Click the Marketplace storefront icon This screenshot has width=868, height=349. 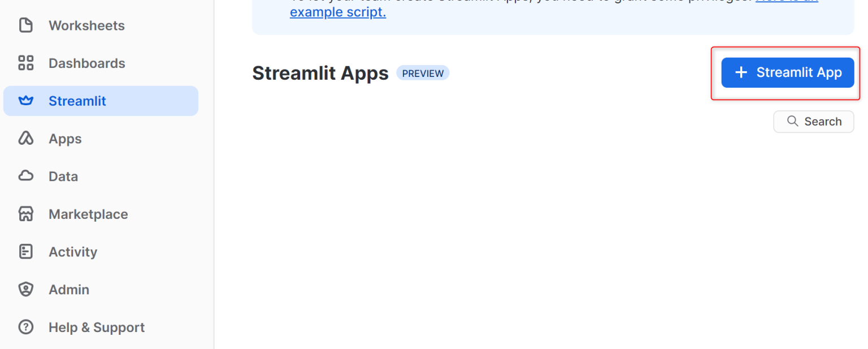coord(26,214)
